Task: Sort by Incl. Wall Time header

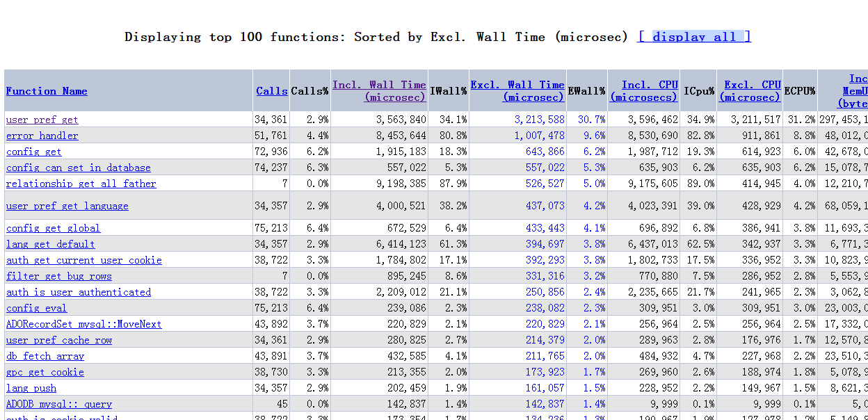Action: pyautogui.click(x=379, y=91)
